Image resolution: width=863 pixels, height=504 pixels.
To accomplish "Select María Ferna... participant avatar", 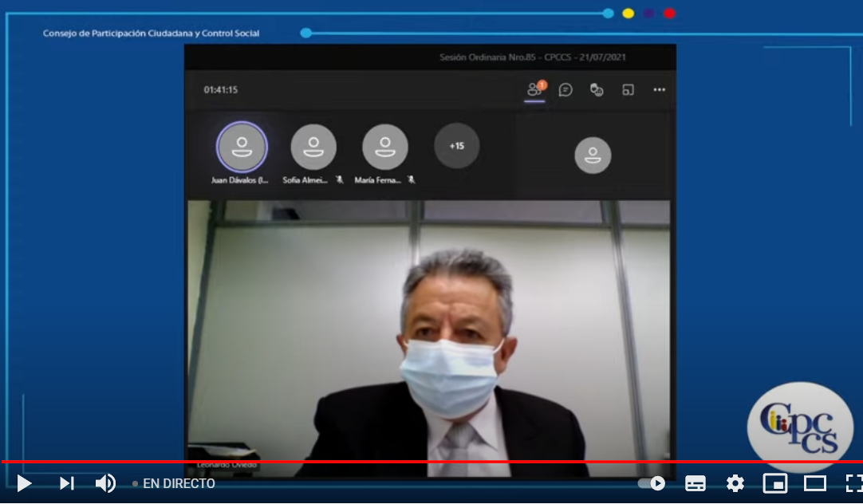I will click(385, 147).
